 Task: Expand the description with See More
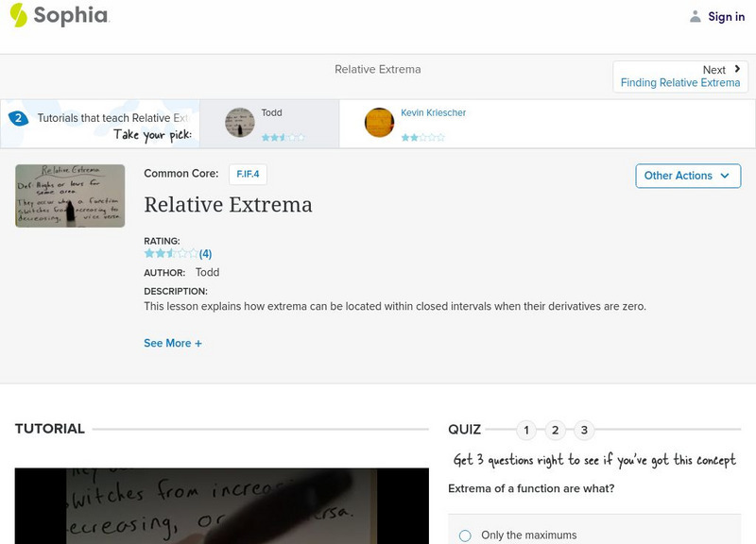(172, 343)
